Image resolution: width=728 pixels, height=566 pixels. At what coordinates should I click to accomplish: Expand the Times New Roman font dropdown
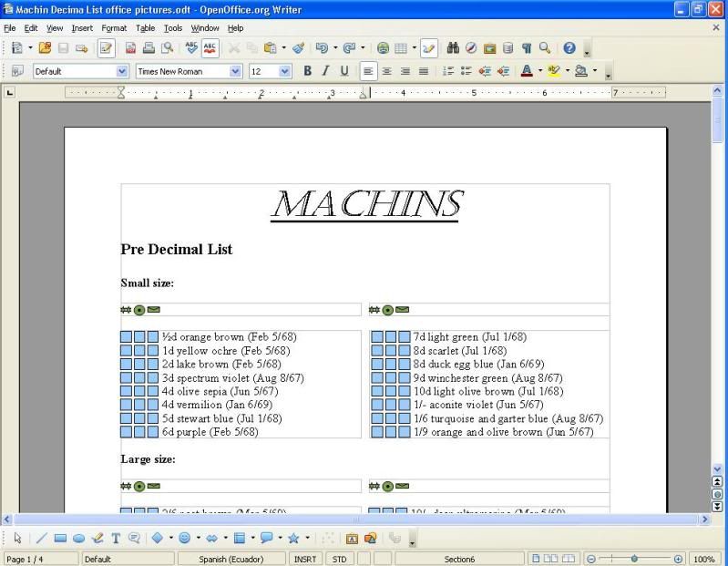235,71
